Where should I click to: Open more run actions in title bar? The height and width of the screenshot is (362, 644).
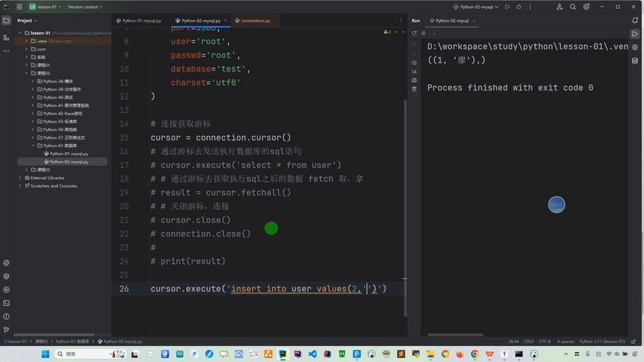(530, 7)
